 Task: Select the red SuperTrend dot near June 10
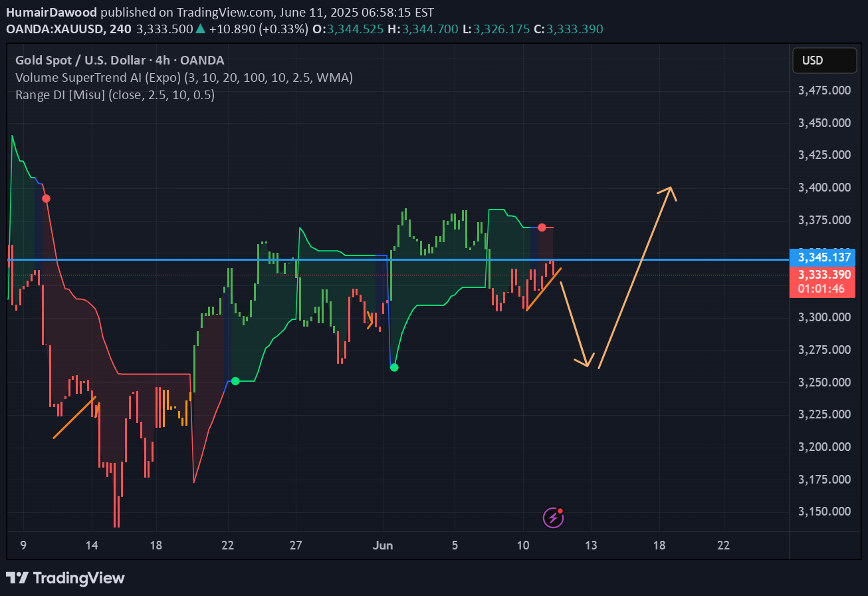542,227
